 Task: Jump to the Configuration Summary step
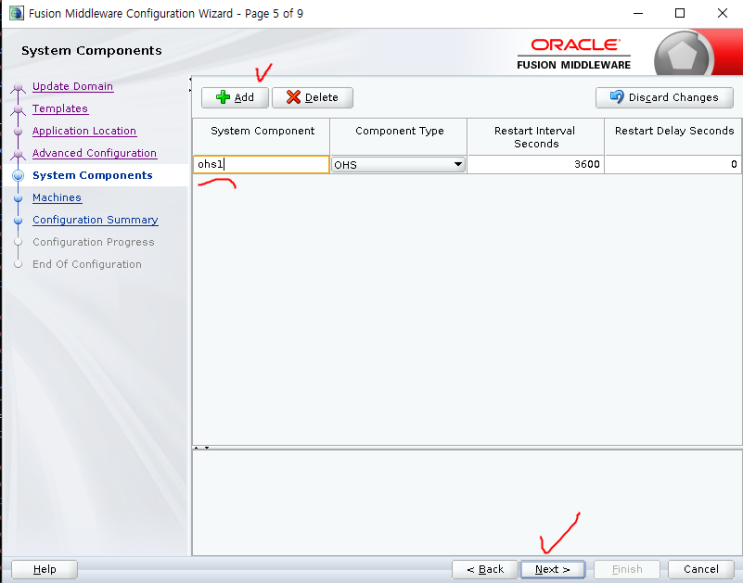tap(95, 220)
